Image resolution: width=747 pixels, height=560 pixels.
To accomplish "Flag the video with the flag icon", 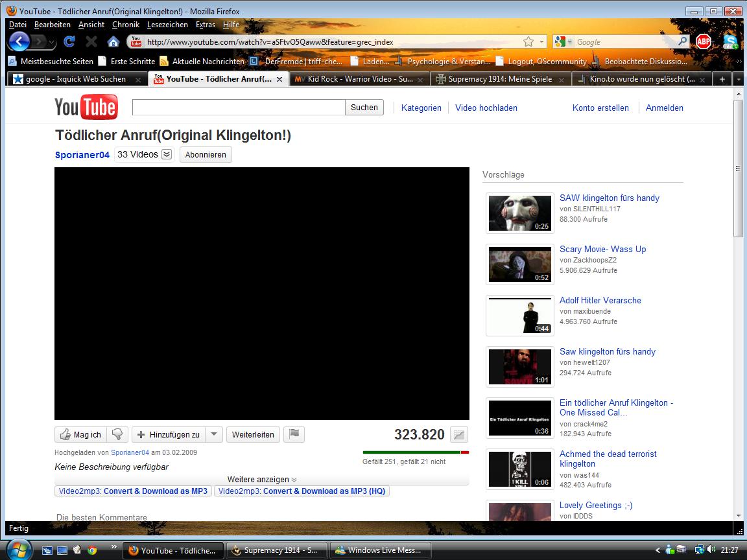I will (x=294, y=434).
